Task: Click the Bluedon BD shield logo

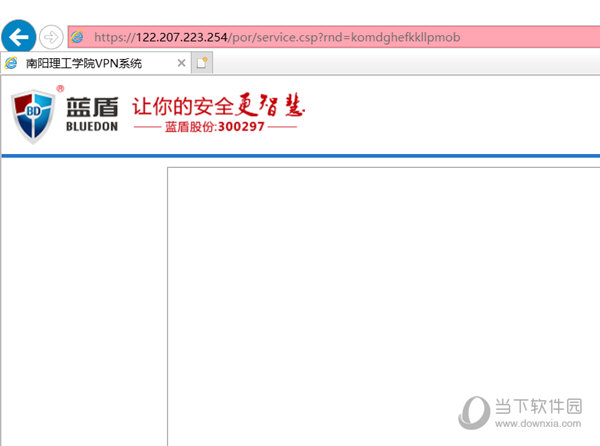Action: (x=34, y=117)
